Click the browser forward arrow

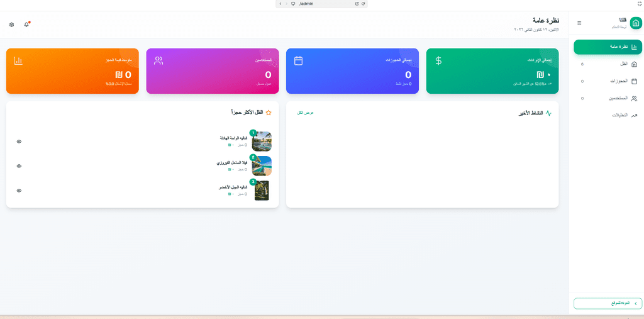pos(286,4)
